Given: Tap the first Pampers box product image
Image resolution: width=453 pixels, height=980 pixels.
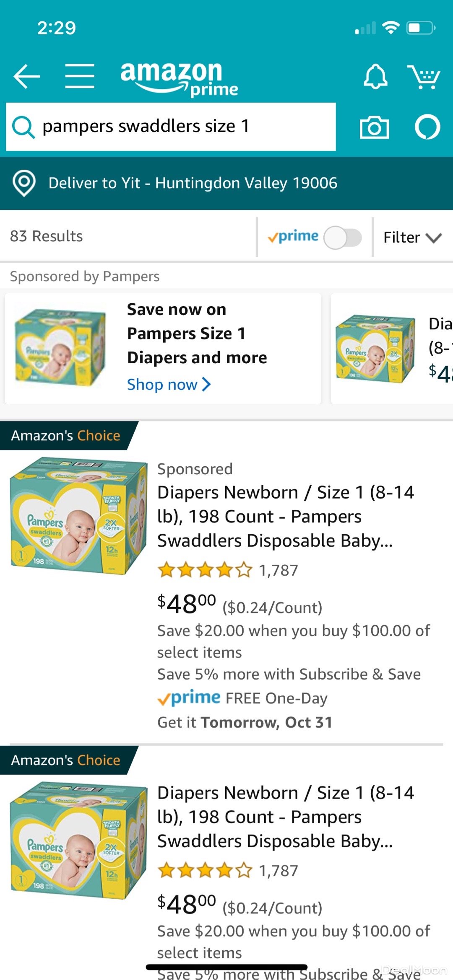Looking at the screenshot, I should pos(78,516).
